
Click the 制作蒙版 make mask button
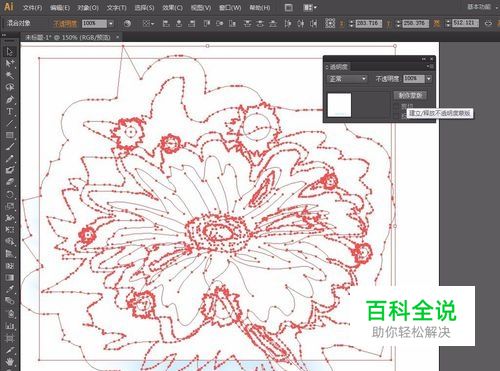pos(410,96)
